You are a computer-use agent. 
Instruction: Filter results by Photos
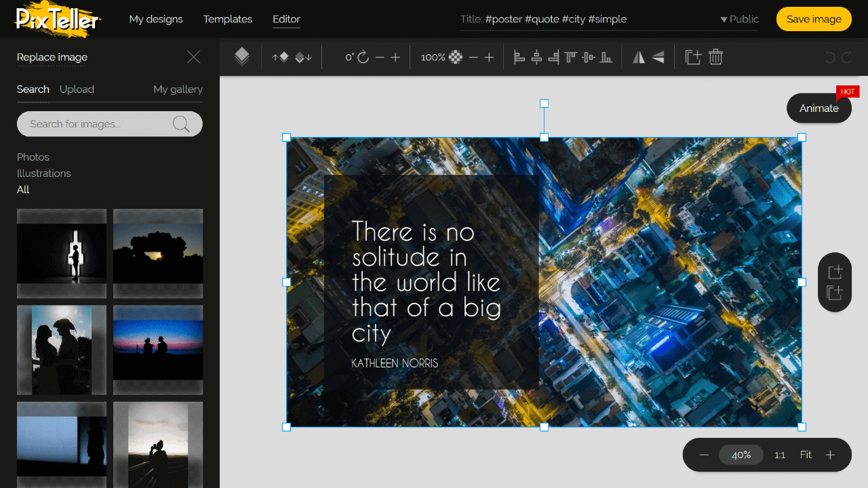33,157
